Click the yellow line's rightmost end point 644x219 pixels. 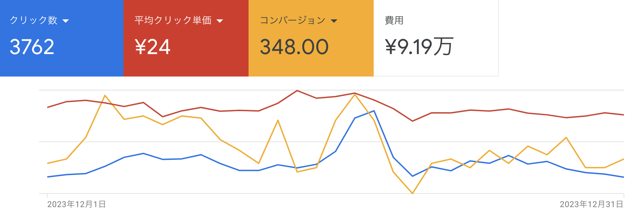pos(623,159)
